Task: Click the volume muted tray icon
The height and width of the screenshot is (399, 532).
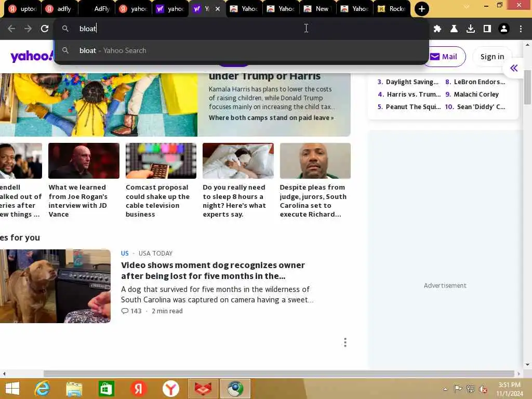Action: pyautogui.click(x=483, y=389)
